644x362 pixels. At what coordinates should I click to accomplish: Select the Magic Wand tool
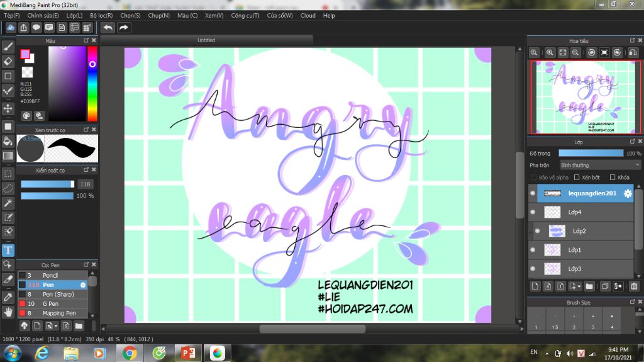(8, 202)
